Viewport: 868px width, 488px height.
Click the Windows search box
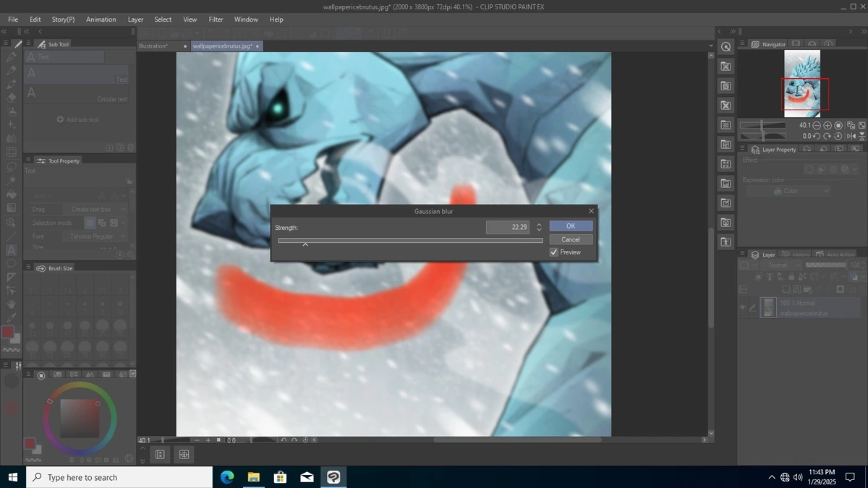(x=119, y=477)
